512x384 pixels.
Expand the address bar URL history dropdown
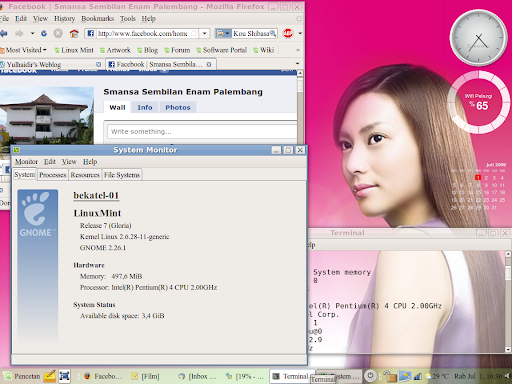click(205, 33)
